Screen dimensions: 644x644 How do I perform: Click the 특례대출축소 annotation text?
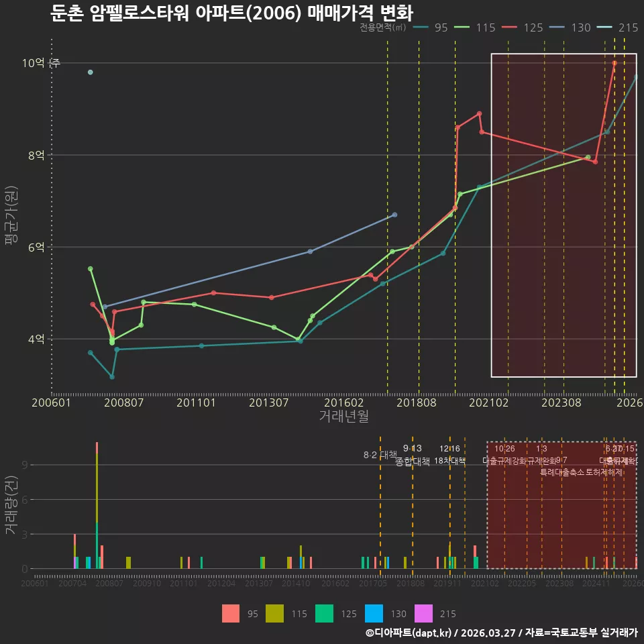pyautogui.click(x=562, y=472)
